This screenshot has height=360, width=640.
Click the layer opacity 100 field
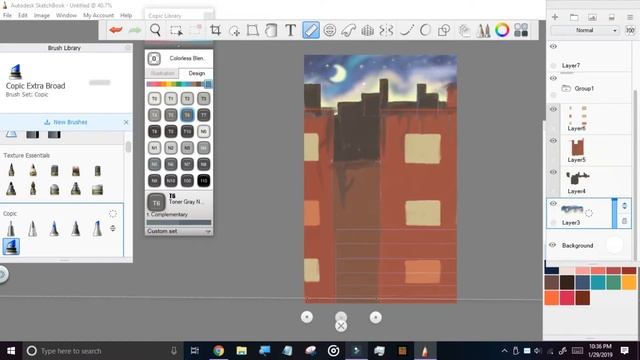pyautogui.click(x=630, y=30)
